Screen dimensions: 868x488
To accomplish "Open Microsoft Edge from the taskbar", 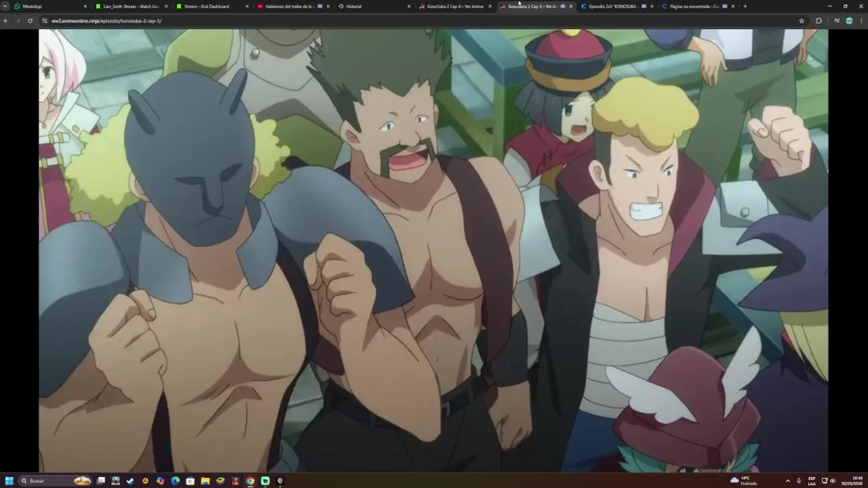I will tap(176, 481).
